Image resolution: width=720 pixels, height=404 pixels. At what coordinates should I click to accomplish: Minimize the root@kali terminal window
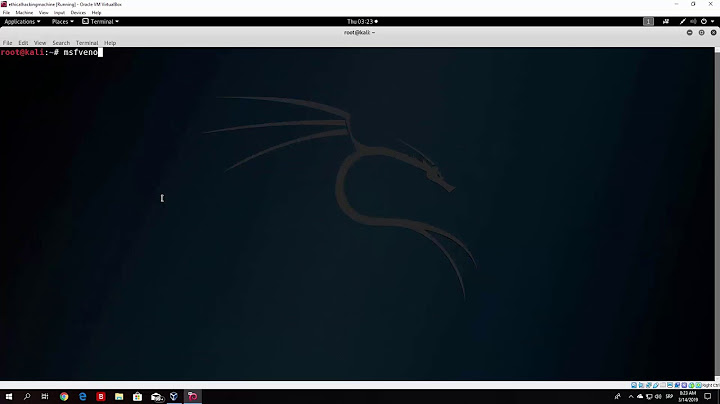[689, 33]
